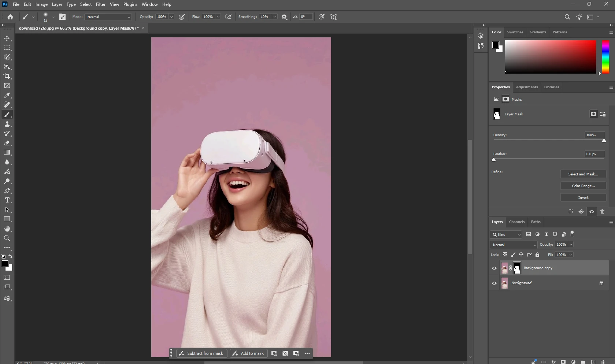Toggle airbrush-style build-up effects
This screenshot has width=615, height=364.
pyautogui.click(x=228, y=17)
